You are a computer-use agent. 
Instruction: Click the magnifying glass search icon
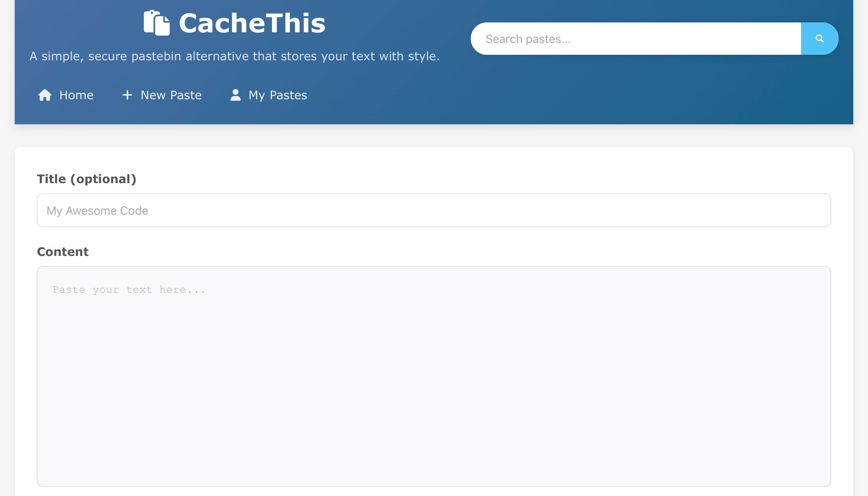coord(819,38)
